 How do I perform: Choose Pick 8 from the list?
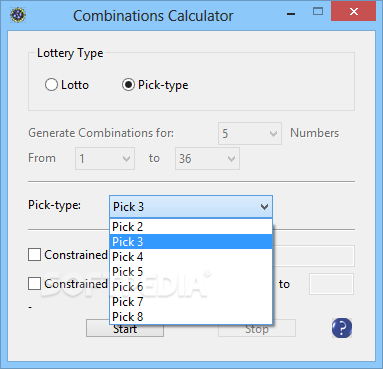pyautogui.click(x=191, y=317)
